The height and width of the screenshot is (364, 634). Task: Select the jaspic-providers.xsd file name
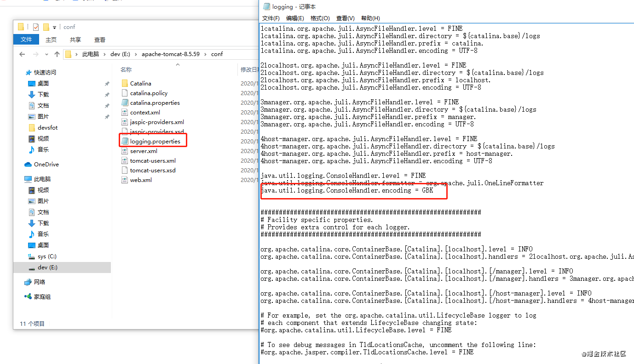157,131
